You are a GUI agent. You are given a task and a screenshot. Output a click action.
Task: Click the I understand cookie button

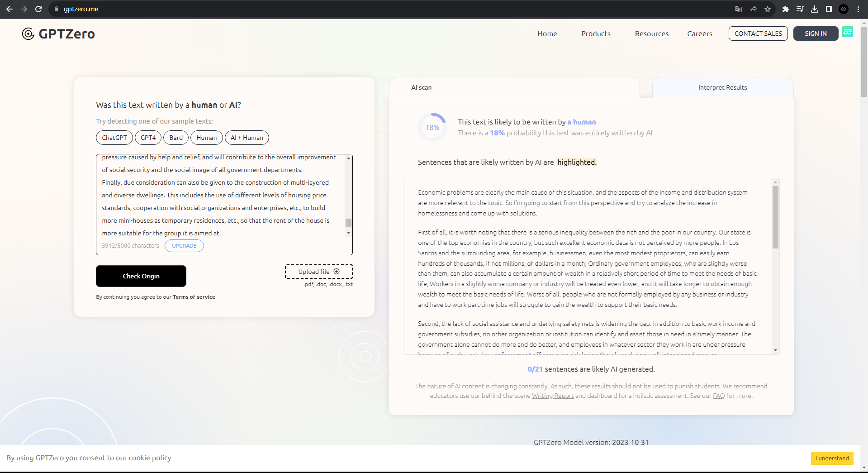tap(832, 458)
